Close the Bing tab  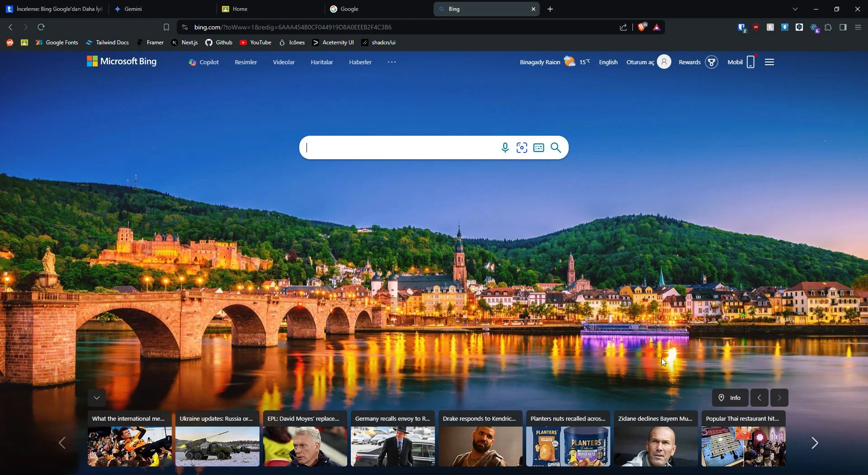(533, 9)
